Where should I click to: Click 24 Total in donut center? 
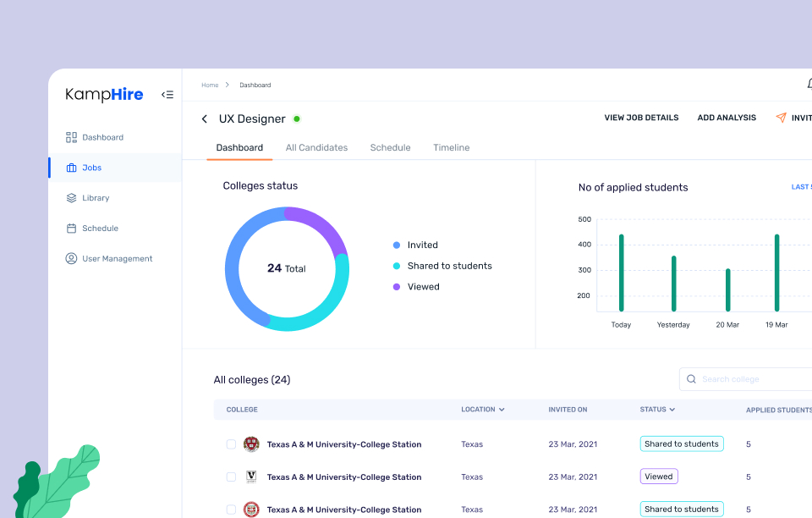coord(287,268)
